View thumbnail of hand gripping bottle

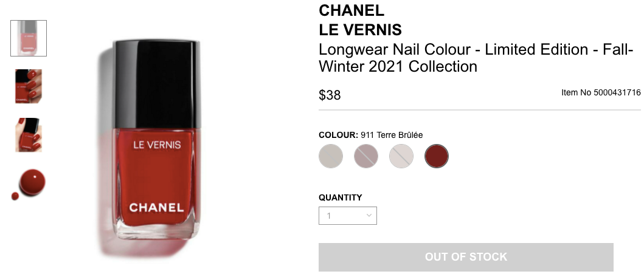coord(29,86)
